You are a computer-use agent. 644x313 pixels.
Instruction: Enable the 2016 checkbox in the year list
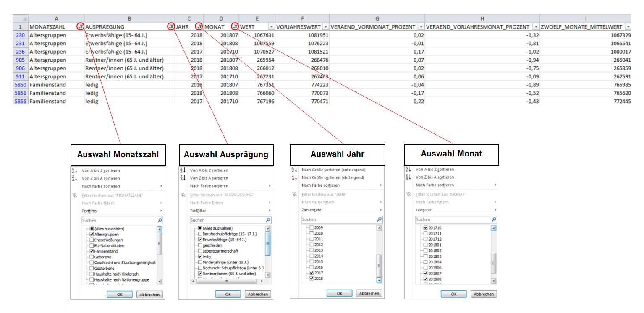tap(311, 267)
